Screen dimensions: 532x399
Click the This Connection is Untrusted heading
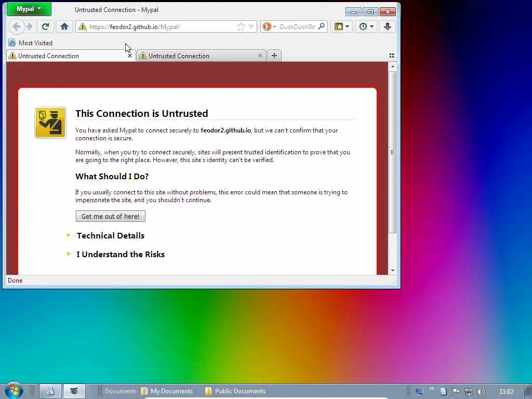click(142, 113)
